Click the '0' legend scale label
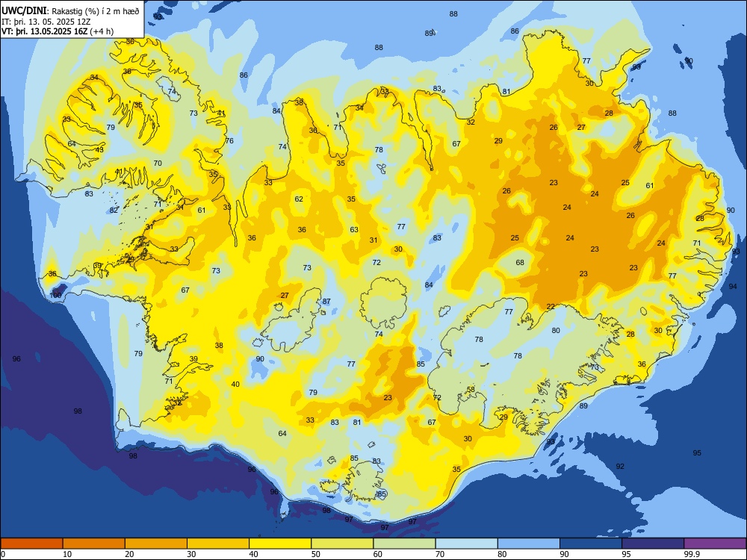 (3, 554)
